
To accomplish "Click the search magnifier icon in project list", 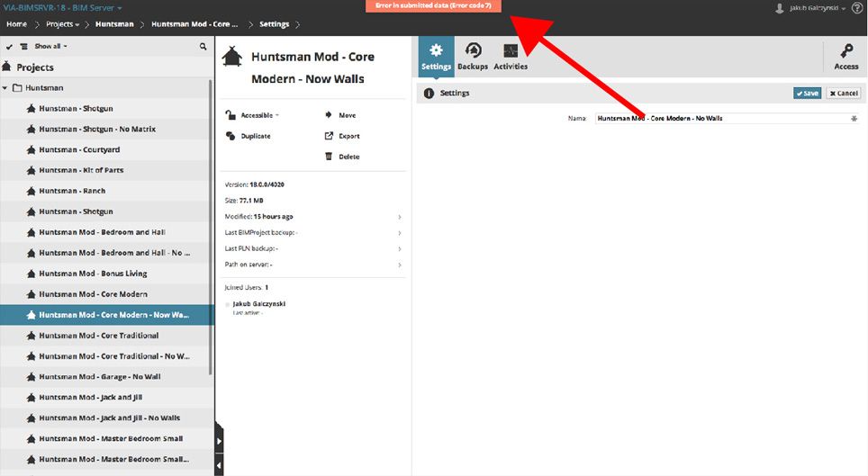I will (203, 47).
